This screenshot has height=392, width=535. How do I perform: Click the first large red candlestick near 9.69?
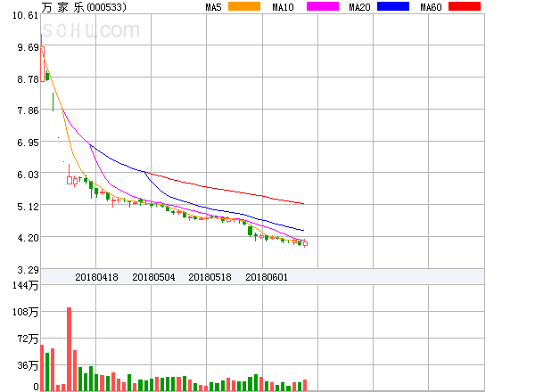[x=42, y=64]
